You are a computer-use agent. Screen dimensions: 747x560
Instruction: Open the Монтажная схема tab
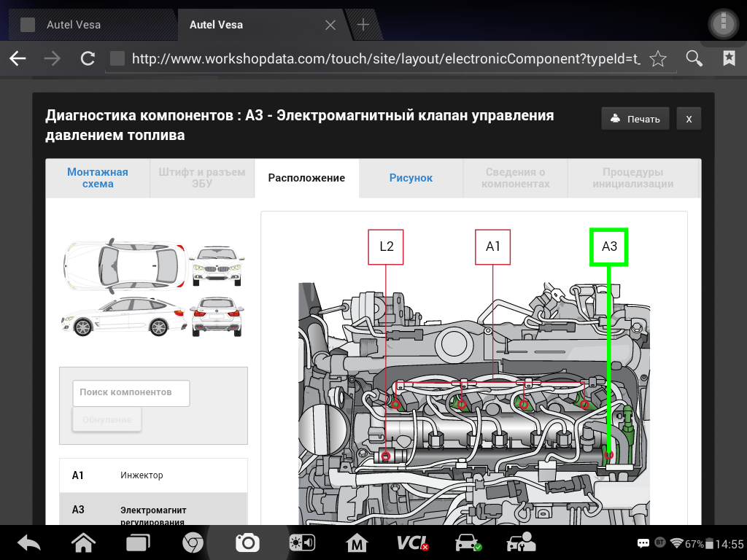pos(98,178)
